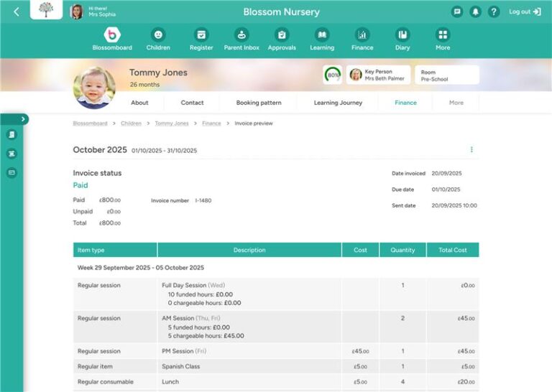
Task: Select the Spanish Class item row
Action: (276, 366)
